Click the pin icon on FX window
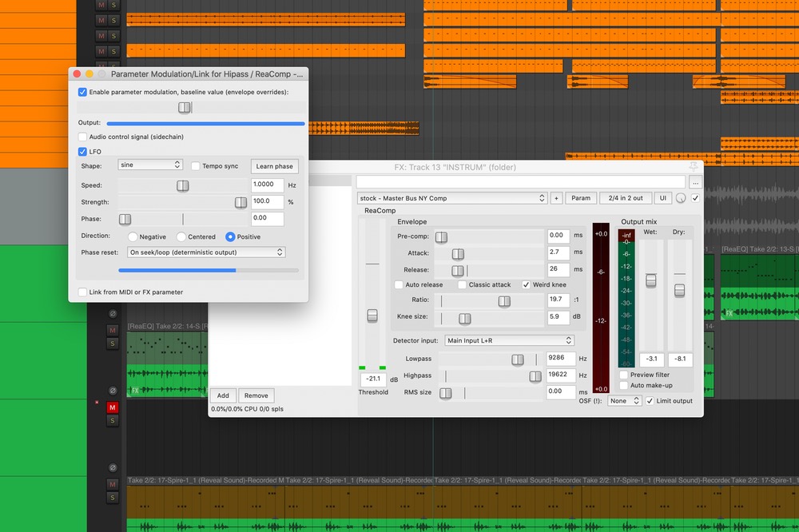Image resolution: width=799 pixels, height=532 pixels. [x=693, y=166]
